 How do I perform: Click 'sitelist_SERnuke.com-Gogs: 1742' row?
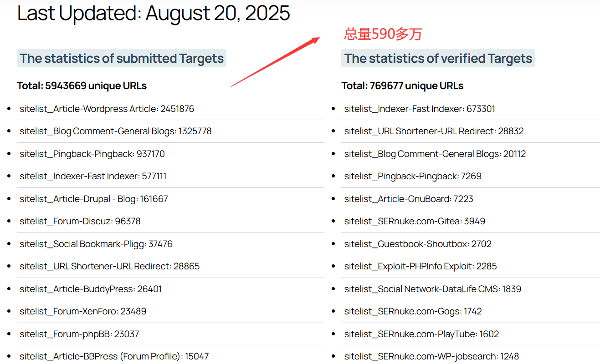[x=471, y=311]
